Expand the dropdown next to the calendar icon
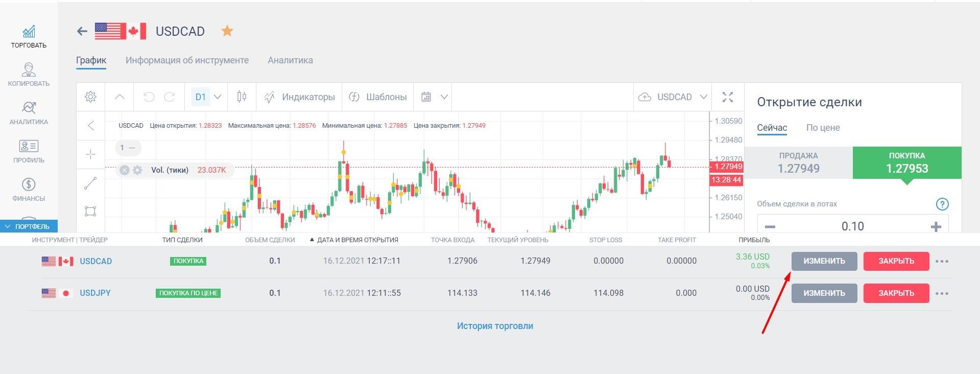Image resolution: width=980 pixels, height=374 pixels. click(444, 97)
